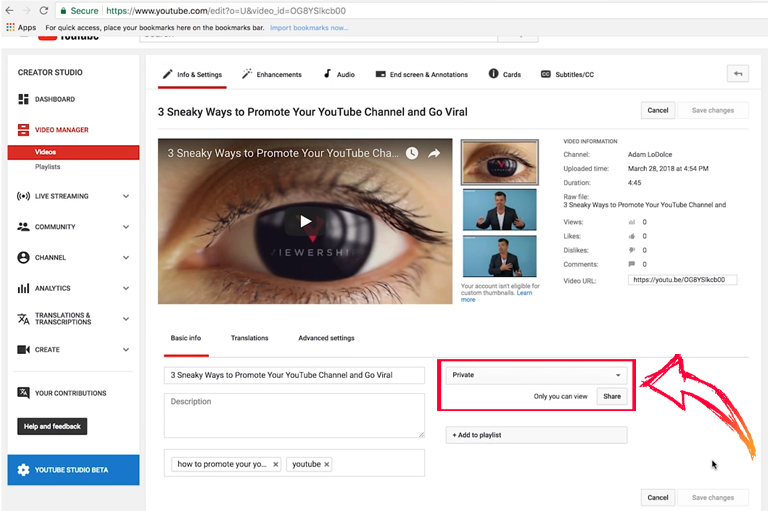
Task: Expand the Community section
Action: (126, 227)
